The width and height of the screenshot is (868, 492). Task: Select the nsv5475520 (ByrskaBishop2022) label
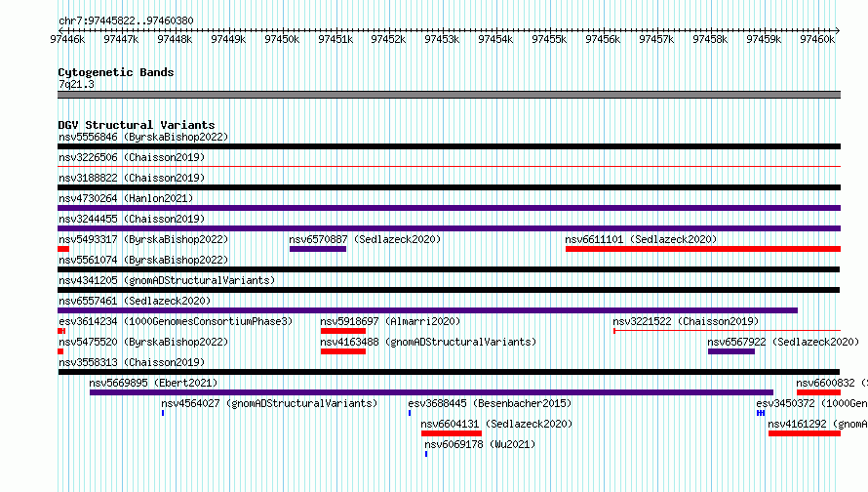coord(143,342)
